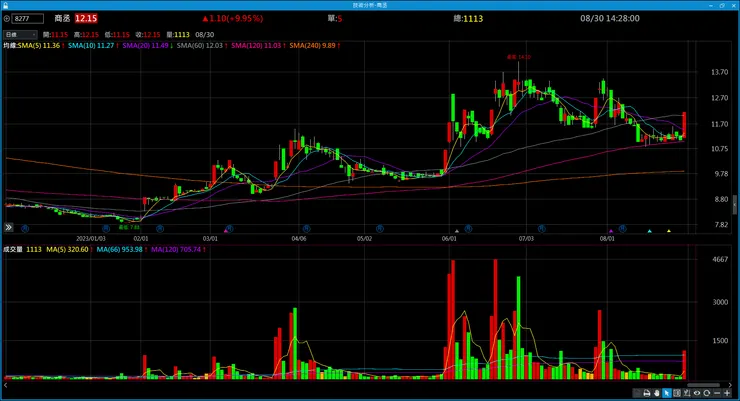740x401 pixels.
Task: Click the right scroll arrow at bottom
Action: (x=730, y=385)
